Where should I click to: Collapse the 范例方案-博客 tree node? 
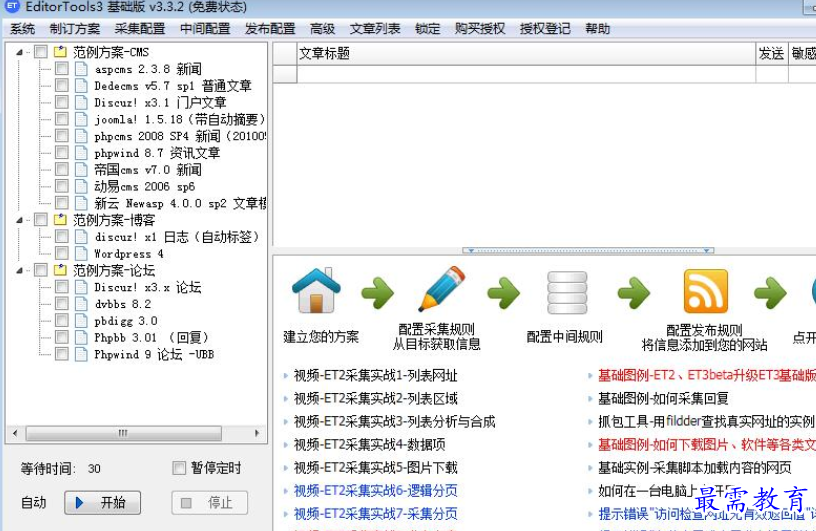click(19, 220)
